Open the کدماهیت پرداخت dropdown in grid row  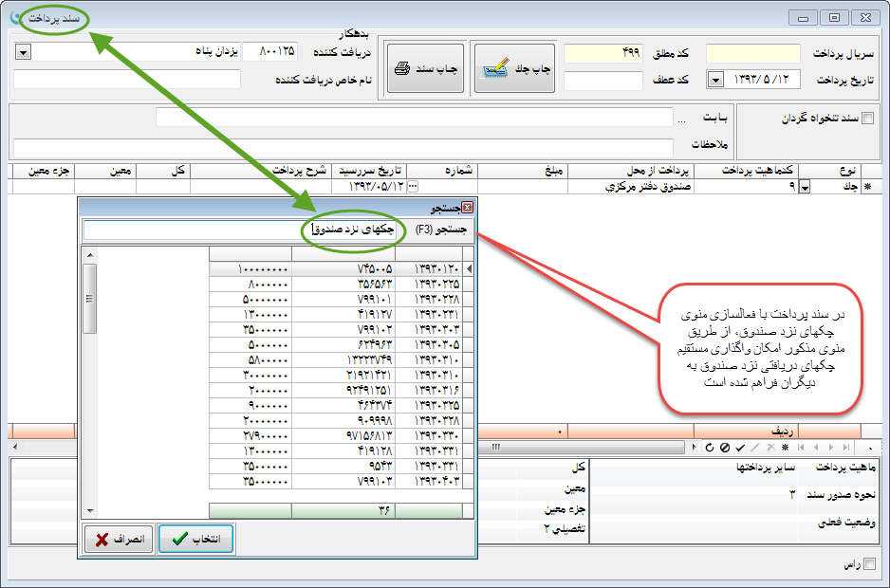806,188
